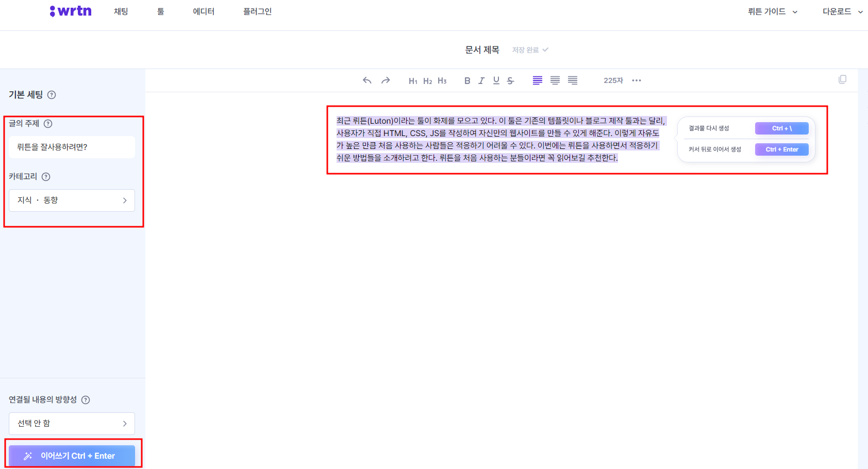This screenshot has height=469, width=868.
Task: Open the more options (...) menu in toolbar
Action: coord(637,80)
